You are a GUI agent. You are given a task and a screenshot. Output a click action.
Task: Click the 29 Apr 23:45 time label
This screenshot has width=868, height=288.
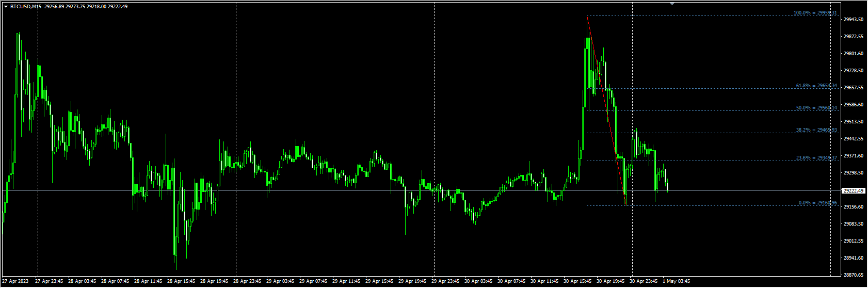click(x=445, y=282)
